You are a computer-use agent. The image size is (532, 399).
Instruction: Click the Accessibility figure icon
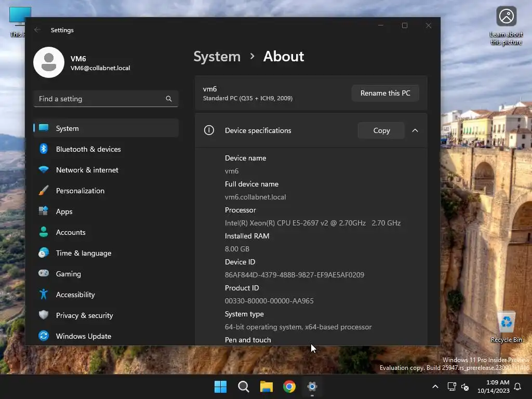[x=44, y=294]
